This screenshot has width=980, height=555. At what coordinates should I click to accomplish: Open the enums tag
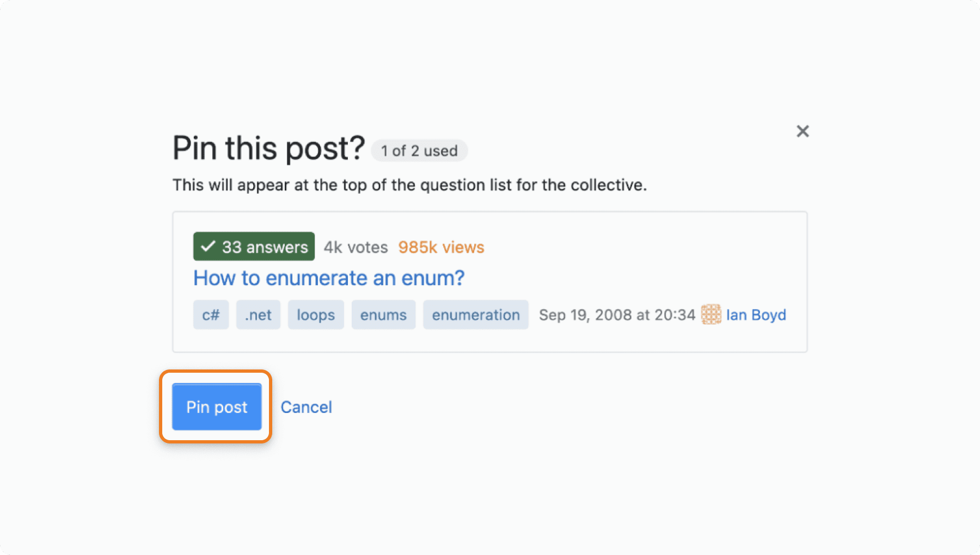click(x=383, y=314)
